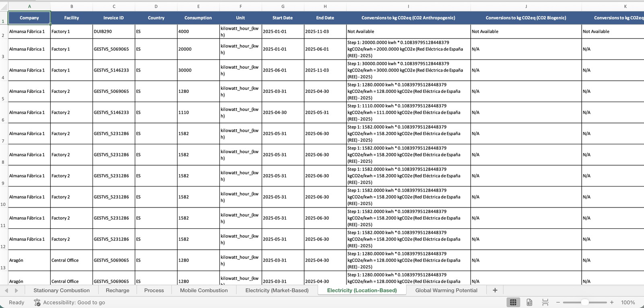Viewport: 644px width, 308px height.
Task: Switch to Normal view in status bar
Action: [x=513, y=302]
